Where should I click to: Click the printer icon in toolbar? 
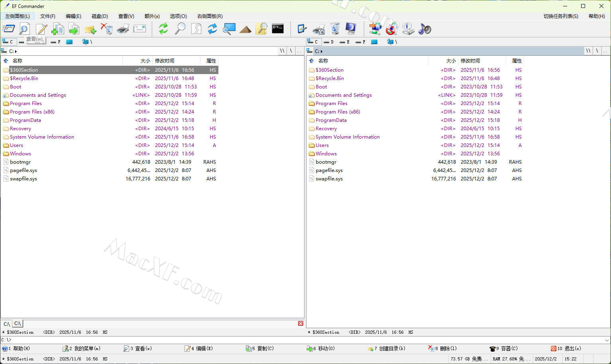[123, 29]
